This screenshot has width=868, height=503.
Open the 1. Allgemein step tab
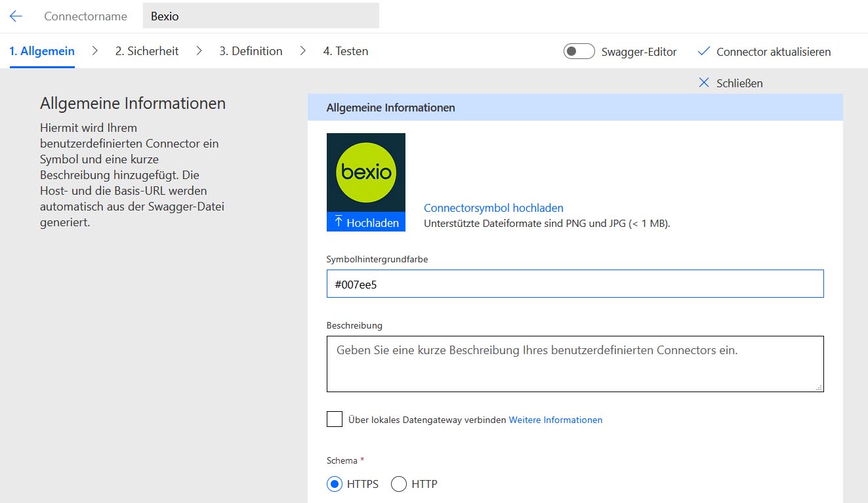pyautogui.click(x=42, y=51)
